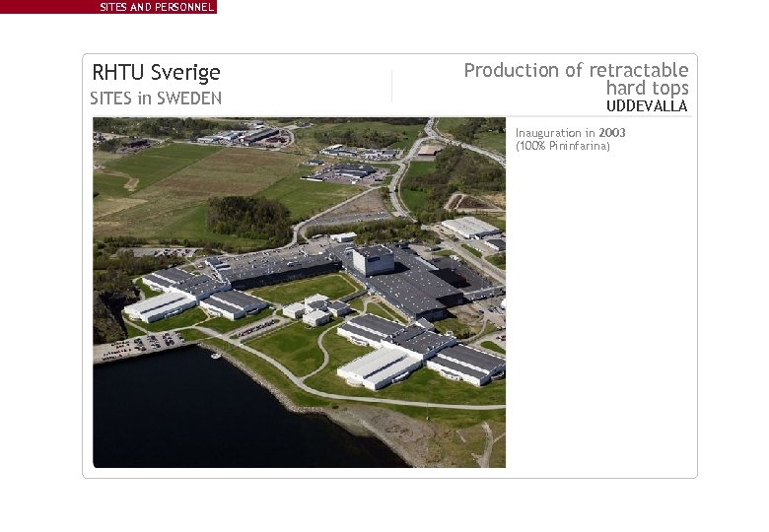
Task: Click the (100% Pininfarina) note
Action: tap(563, 146)
